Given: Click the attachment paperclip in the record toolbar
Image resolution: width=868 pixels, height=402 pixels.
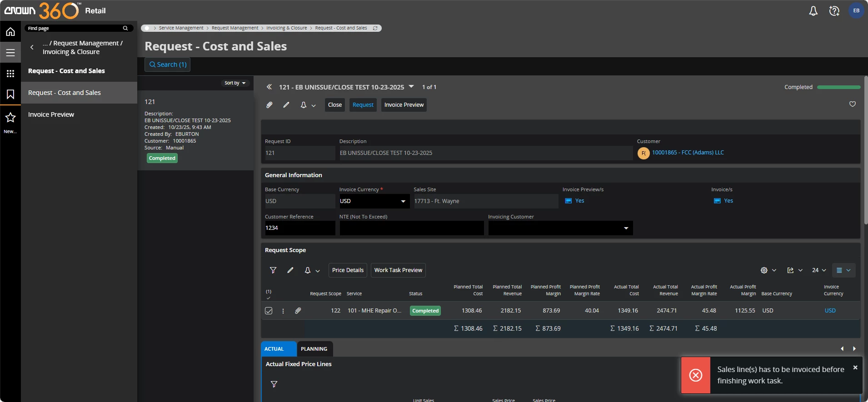Looking at the screenshot, I should click(x=269, y=105).
